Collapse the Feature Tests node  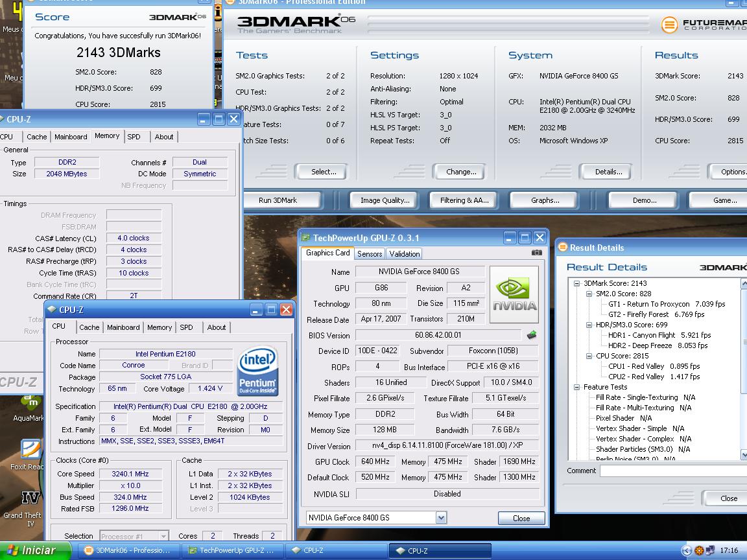click(x=576, y=387)
